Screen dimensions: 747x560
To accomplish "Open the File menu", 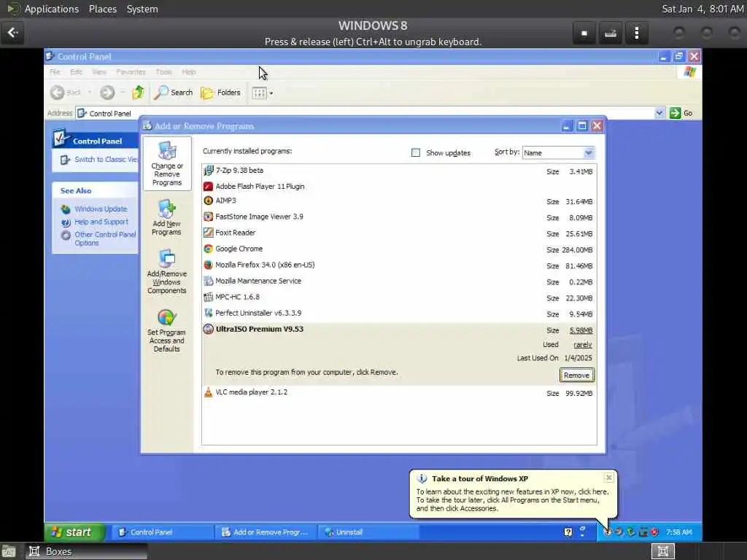I will click(x=55, y=72).
